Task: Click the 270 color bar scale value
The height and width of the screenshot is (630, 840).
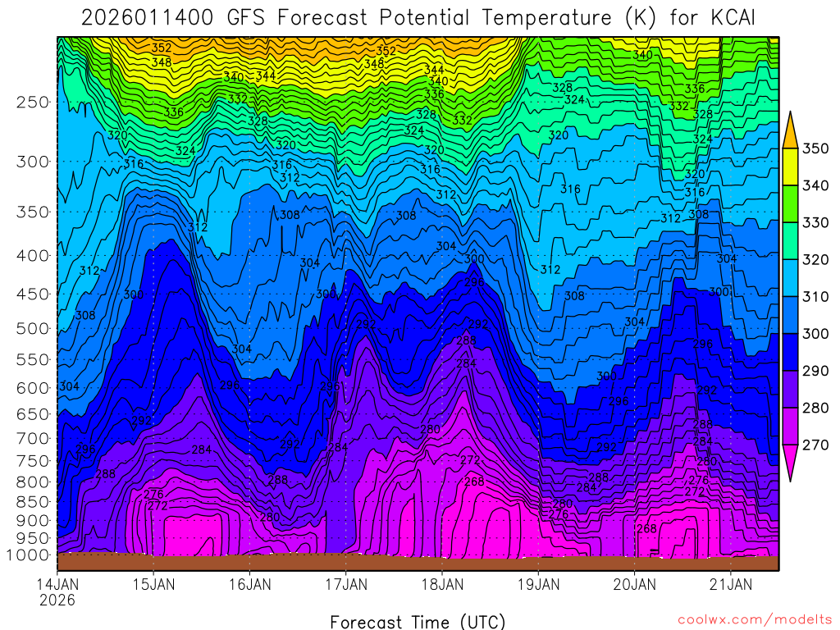Action: click(x=815, y=445)
